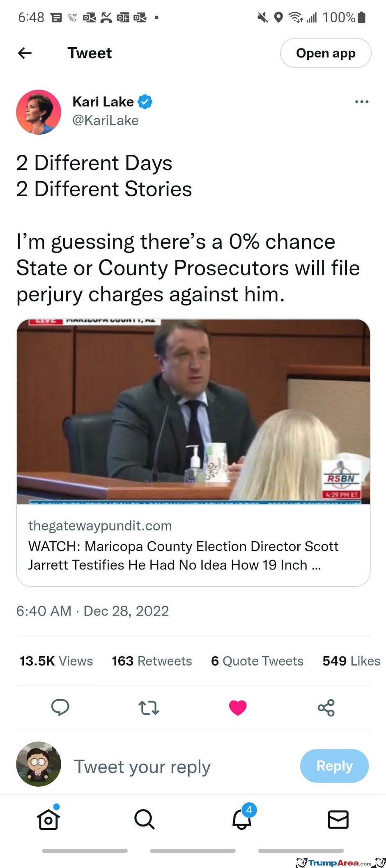This screenshot has height=868, width=386.
Task: Open the Search magnifier tab
Action: [145, 819]
